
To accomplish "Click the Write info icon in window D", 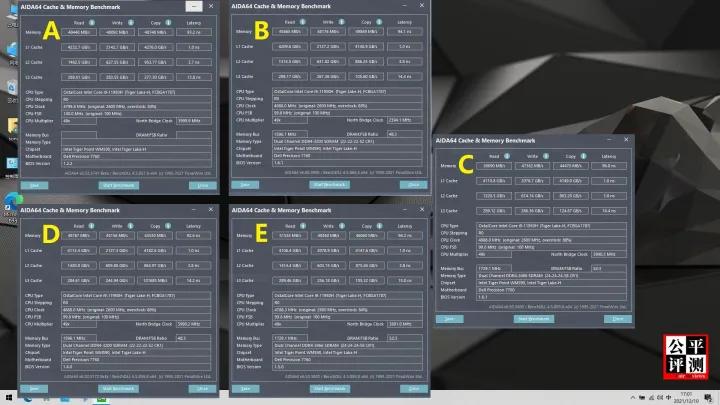I will pos(130,226).
